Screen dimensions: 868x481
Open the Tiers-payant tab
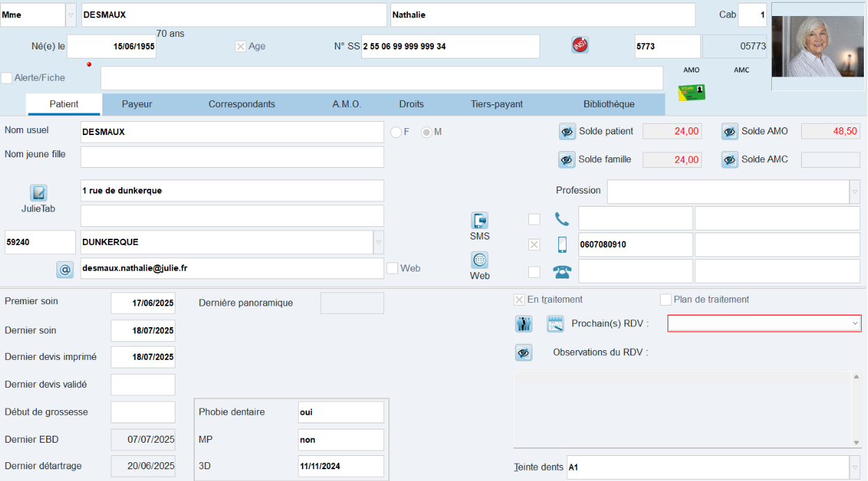(x=496, y=104)
